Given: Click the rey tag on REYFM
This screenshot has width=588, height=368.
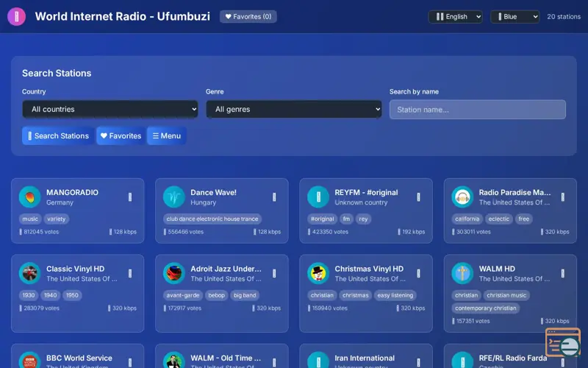Looking at the screenshot, I should pyautogui.click(x=363, y=219).
